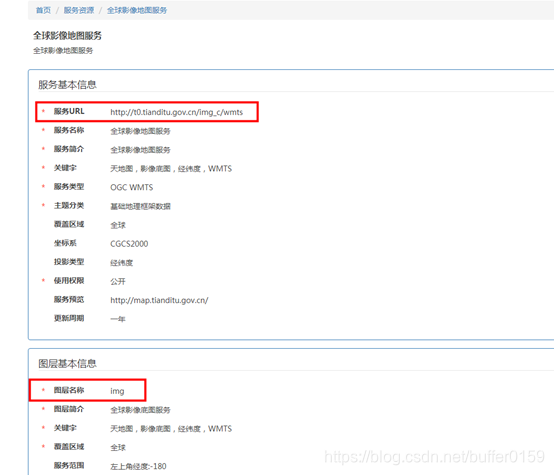Image resolution: width=554 pixels, height=475 pixels.
Task: Click the 覆盖区域 label in service info
Action: tap(69, 224)
